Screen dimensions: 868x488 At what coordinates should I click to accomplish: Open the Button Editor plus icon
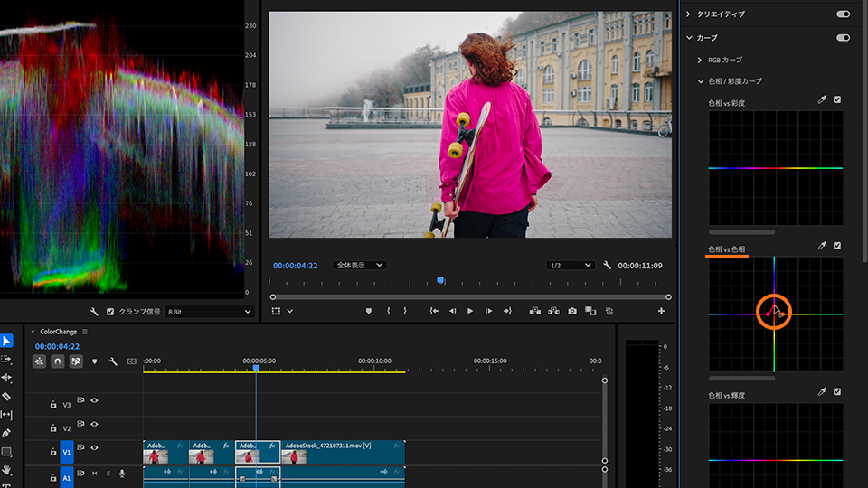pyautogui.click(x=661, y=311)
